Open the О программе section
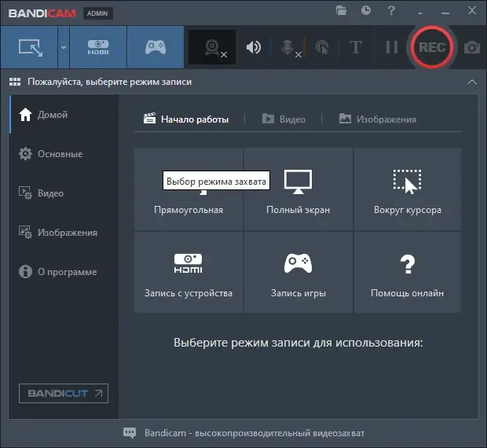The height and width of the screenshot is (448, 487). coord(64,271)
